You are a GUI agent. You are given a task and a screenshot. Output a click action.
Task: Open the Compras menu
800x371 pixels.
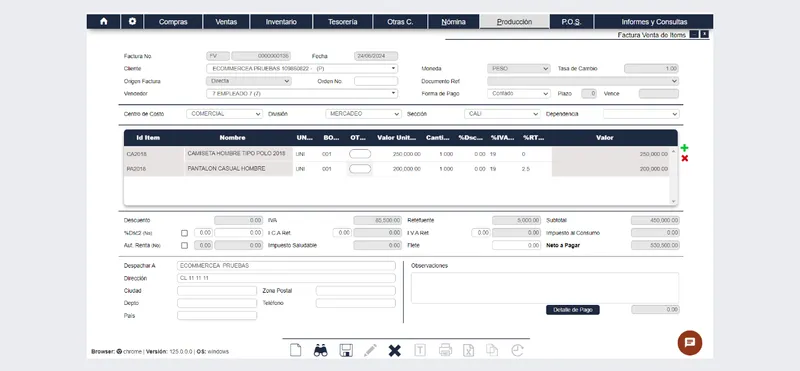[x=173, y=21]
